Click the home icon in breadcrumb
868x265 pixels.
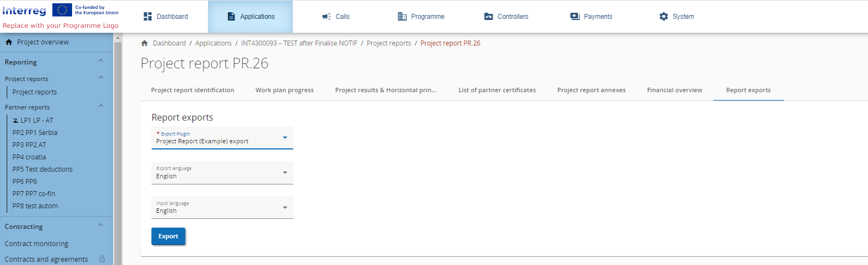(x=145, y=43)
